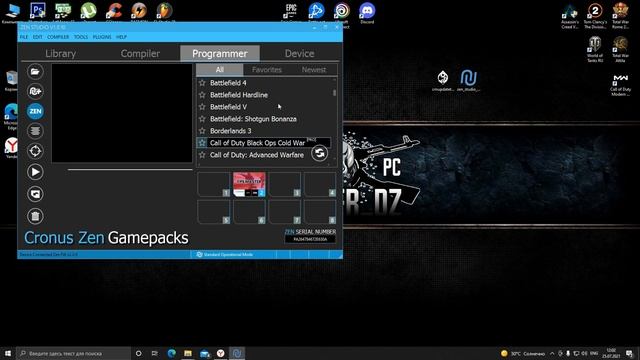The height and width of the screenshot is (360, 640).
Task: Select Call of Duty Black Ops Cold War
Action: [264, 143]
